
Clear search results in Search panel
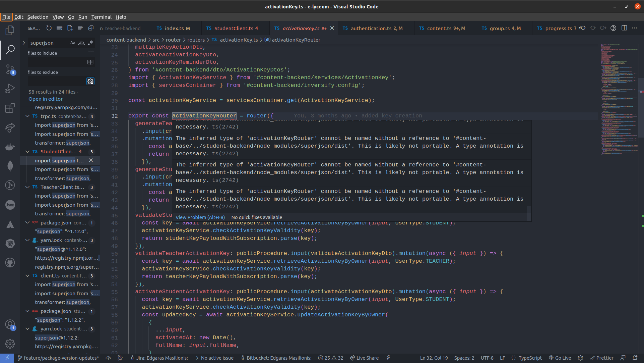click(59, 28)
